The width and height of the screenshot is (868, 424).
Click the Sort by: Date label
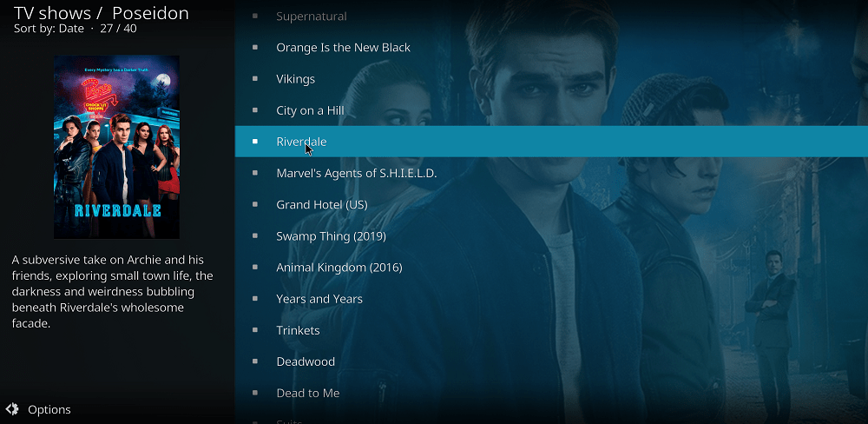click(49, 29)
